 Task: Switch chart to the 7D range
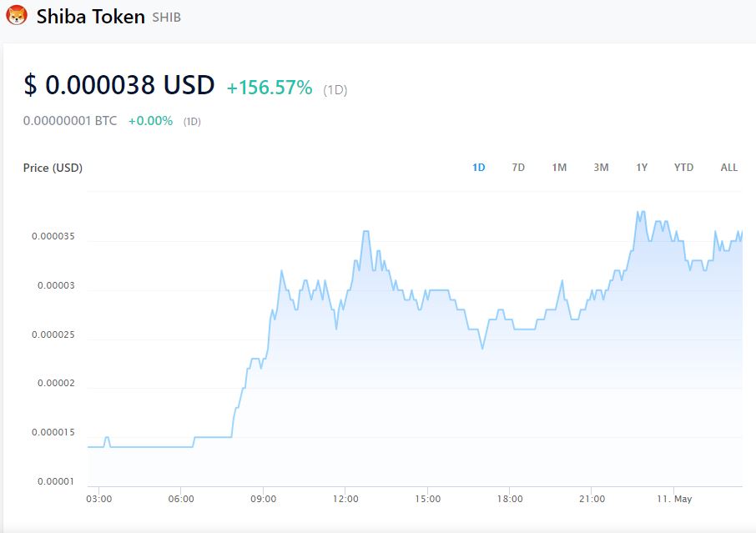[x=518, y=168]
